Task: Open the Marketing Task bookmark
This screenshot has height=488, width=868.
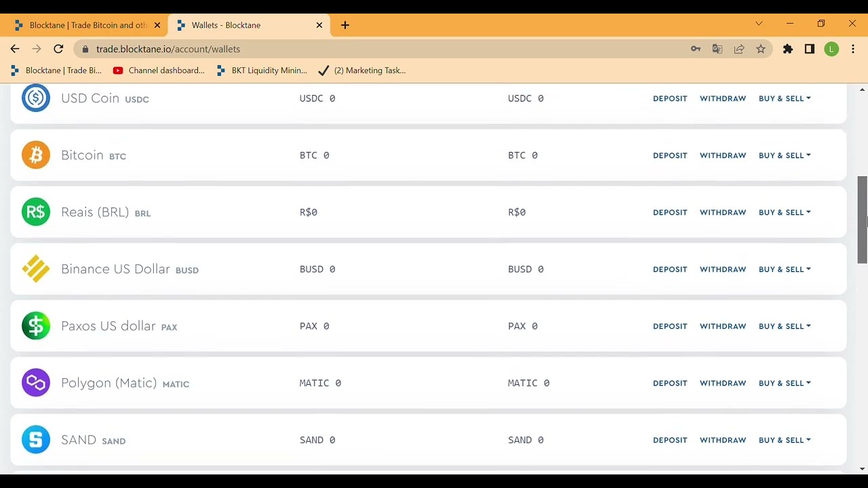Action: [362, 70]
